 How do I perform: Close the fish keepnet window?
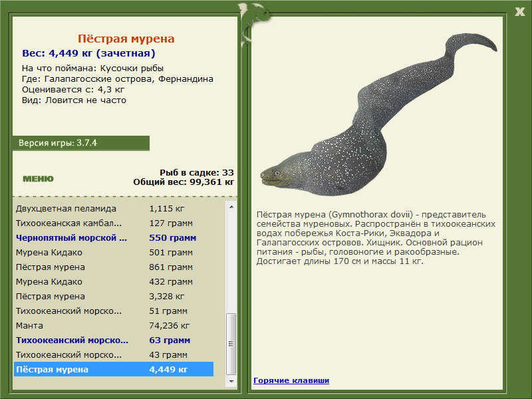pos(519,12)
